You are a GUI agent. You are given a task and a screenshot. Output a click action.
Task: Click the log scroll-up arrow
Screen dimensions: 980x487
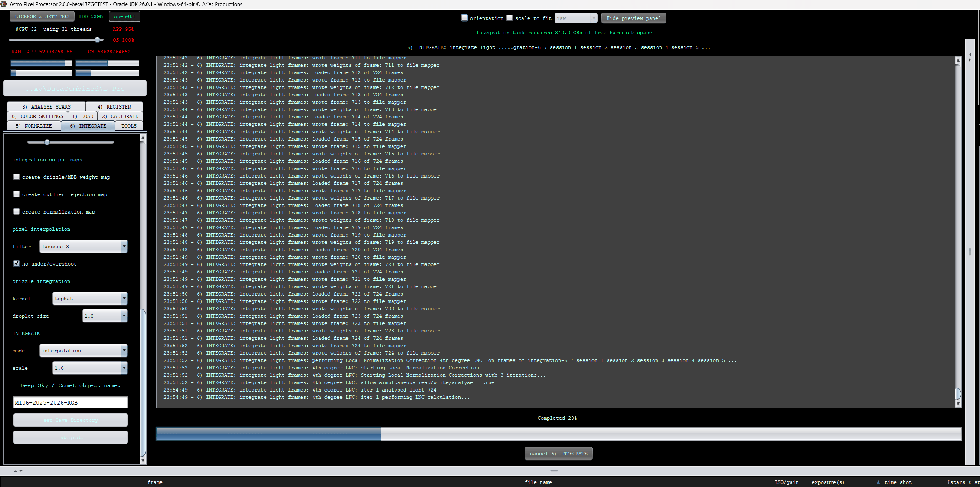958,60
